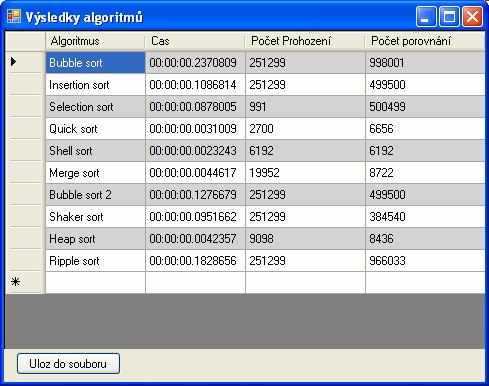Select the new-row asterisk row header

(25, 283)
